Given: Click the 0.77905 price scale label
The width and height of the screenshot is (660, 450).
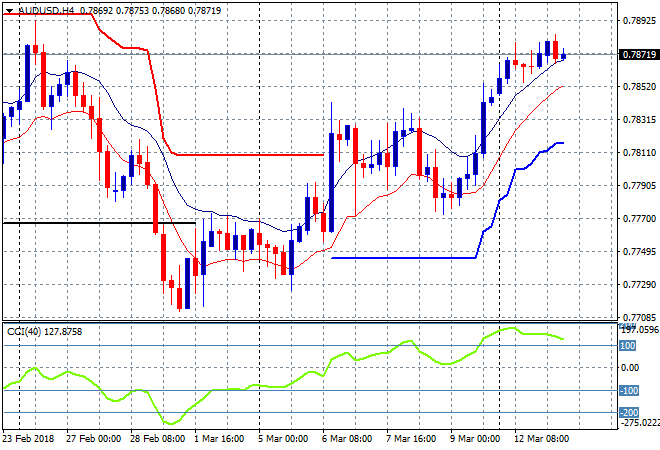Looking at the screenshot, I should (639, 186).
